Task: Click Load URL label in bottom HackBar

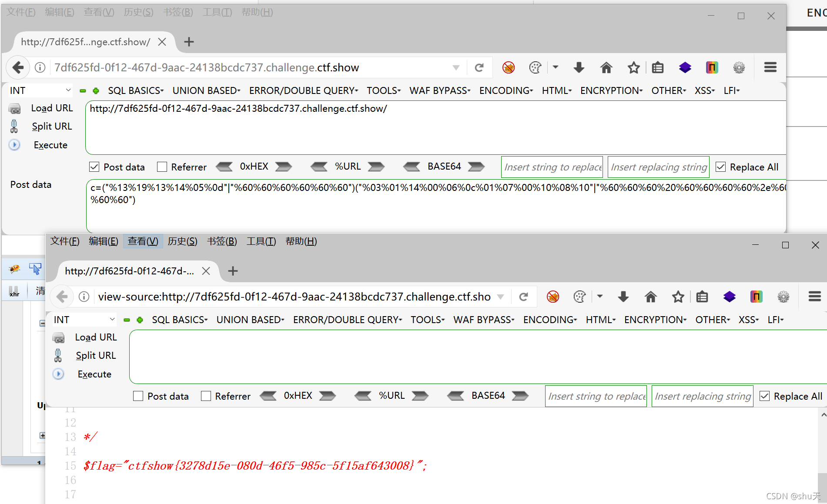Action: click(x=96, y=337)
